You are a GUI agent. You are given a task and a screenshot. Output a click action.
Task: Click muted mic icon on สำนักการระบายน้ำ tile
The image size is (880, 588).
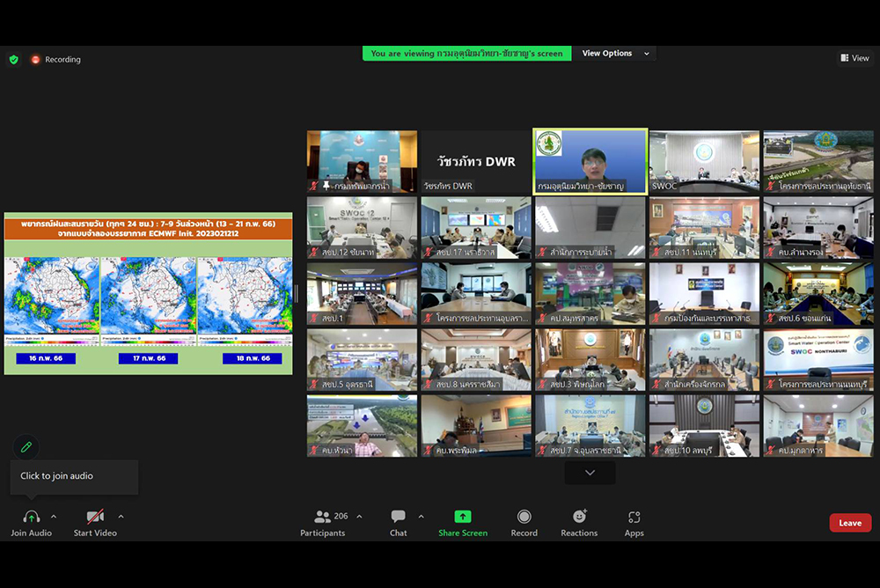pyautogui.click(x=543, y=252)
